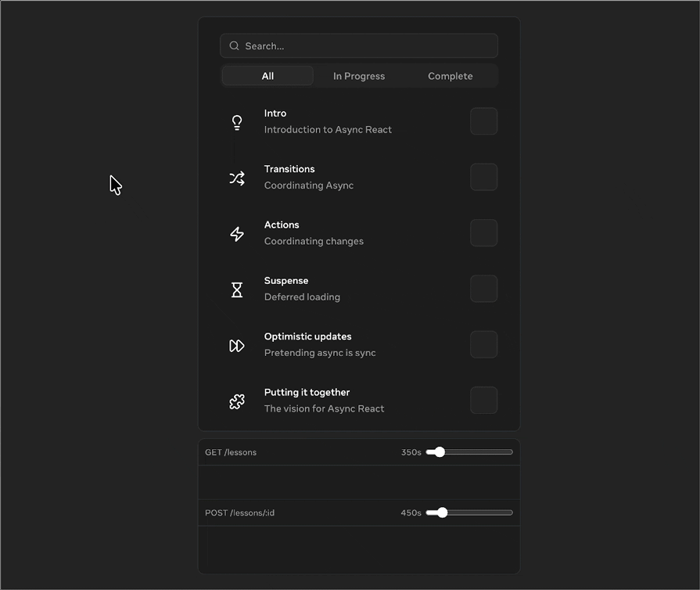This screenshot has height=590, width=700.
Task: Focus the Search input field
Action: pyautogui.click(x=368, y=46)
